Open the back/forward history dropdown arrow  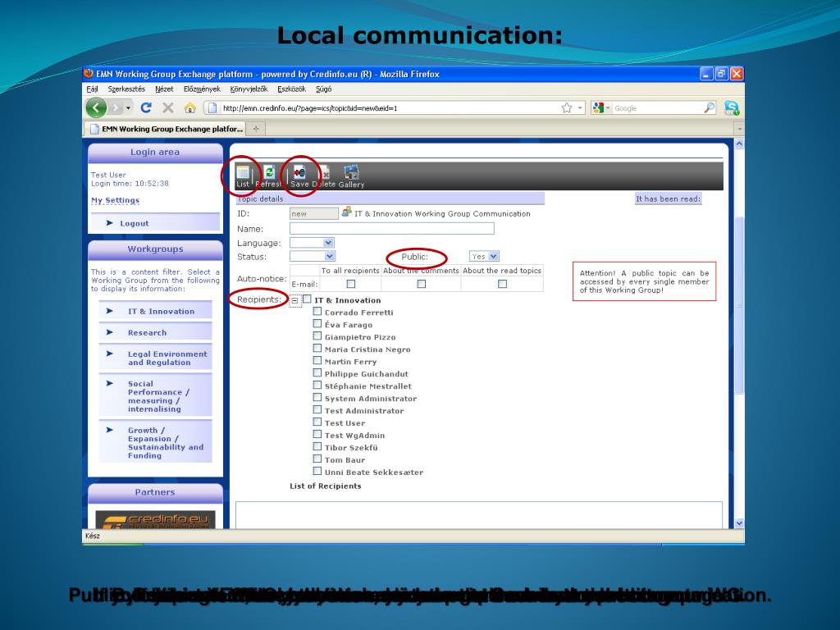coord(128,108)
